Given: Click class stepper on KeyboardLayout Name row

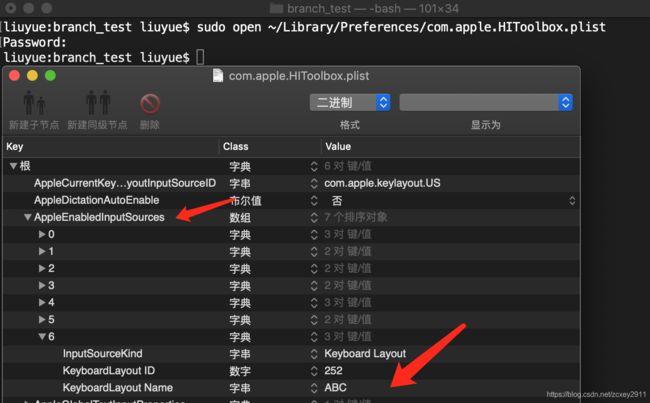Looking at the screenshot, I should pos(314,388).
